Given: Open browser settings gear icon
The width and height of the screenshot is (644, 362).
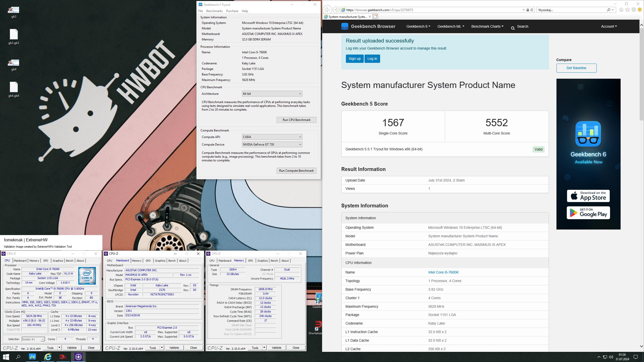Looking at the screenshot, I should click(x=633, y=10).
